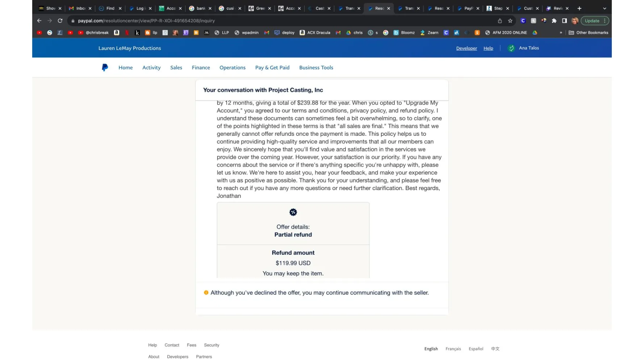
Task: Open the browser extensions puzzle icon
Action: point(554,21)
